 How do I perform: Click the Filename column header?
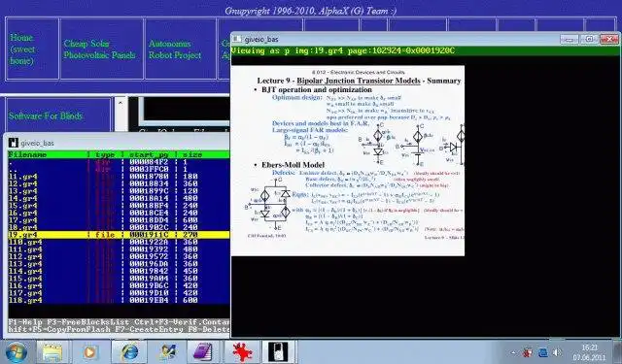click(x=27, y=154)
